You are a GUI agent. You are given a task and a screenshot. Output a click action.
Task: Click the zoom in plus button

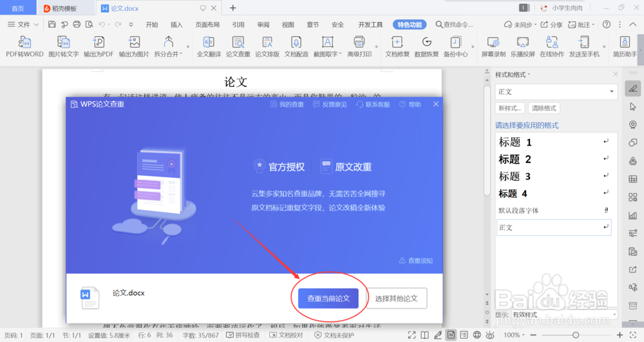(x=620, y=335)
